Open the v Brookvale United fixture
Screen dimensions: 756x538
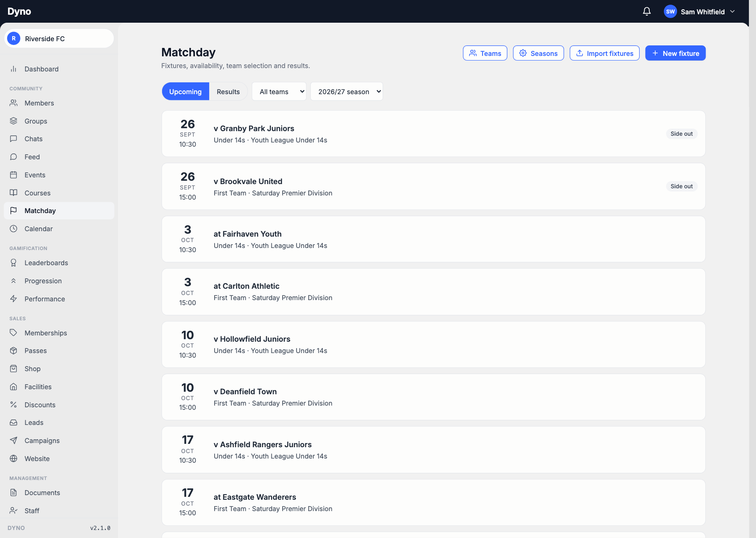pyautogui.click(x=433, y=187)
